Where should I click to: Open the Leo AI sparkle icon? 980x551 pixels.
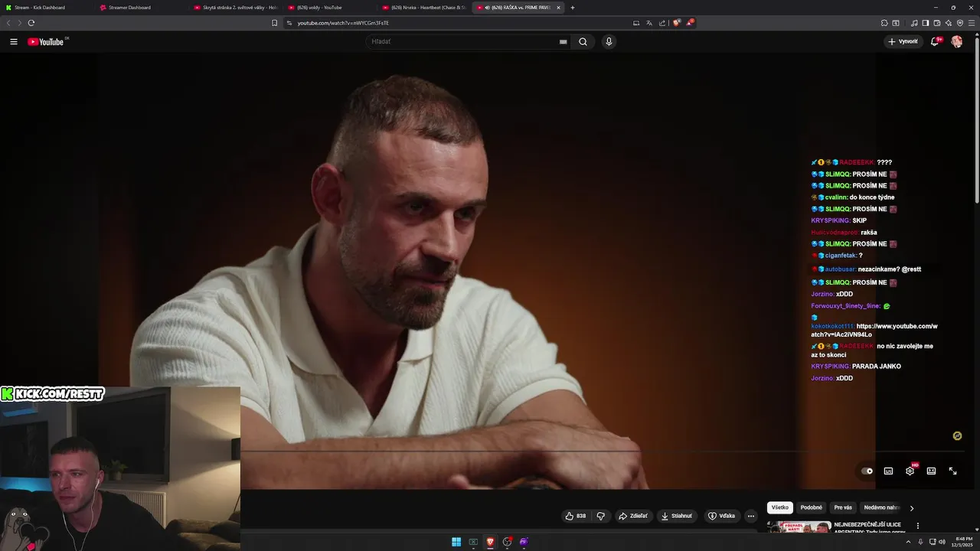pos(949,23)
